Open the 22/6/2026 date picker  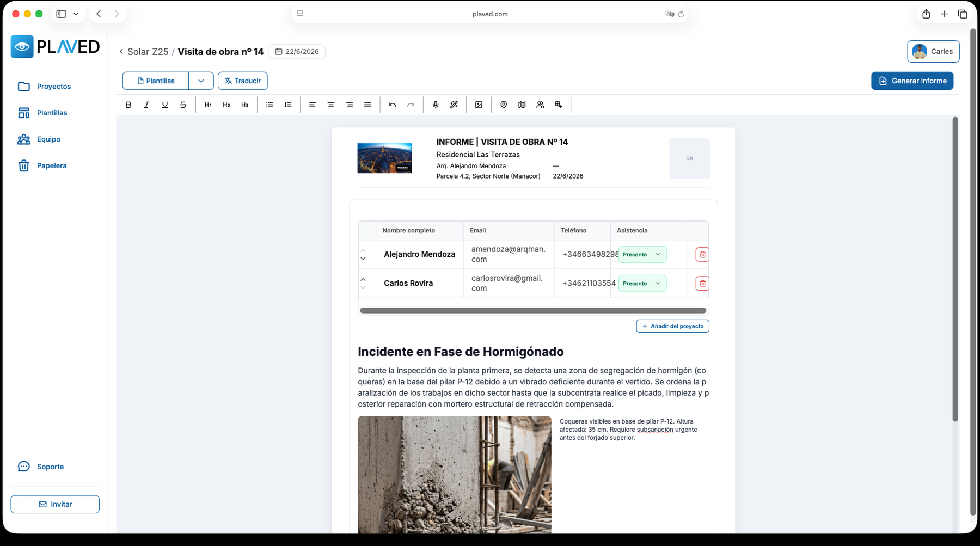click(x=297, y=51)
